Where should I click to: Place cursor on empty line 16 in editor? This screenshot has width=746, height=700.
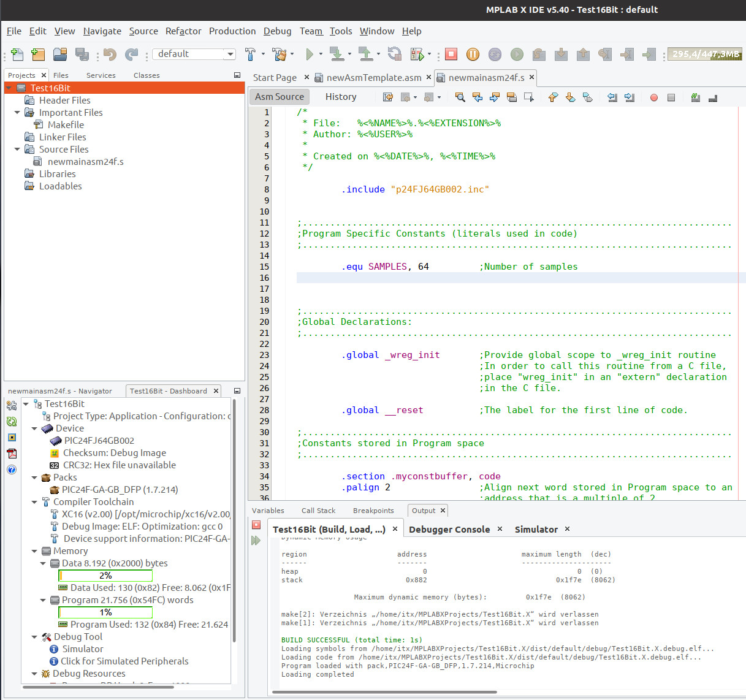click(520, 278)
